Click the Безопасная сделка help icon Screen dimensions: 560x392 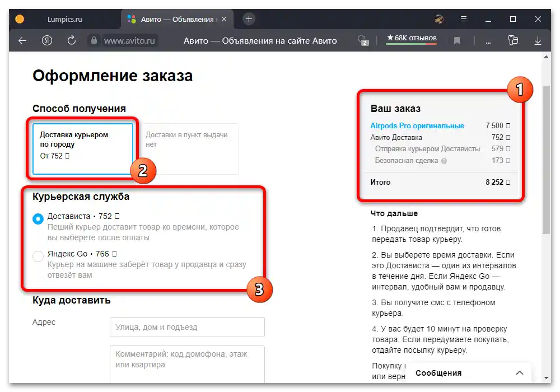444,161
